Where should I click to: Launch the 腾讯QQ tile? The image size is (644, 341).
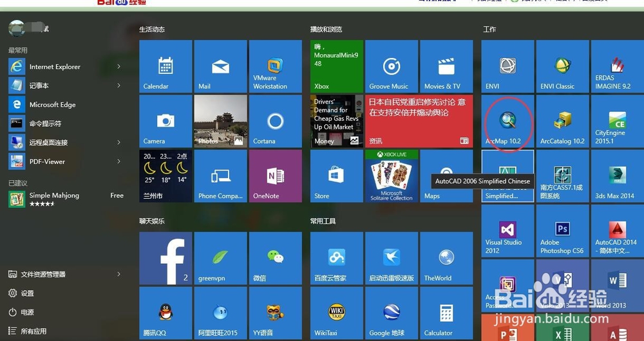pyautogui.click(x=166, y=313)
